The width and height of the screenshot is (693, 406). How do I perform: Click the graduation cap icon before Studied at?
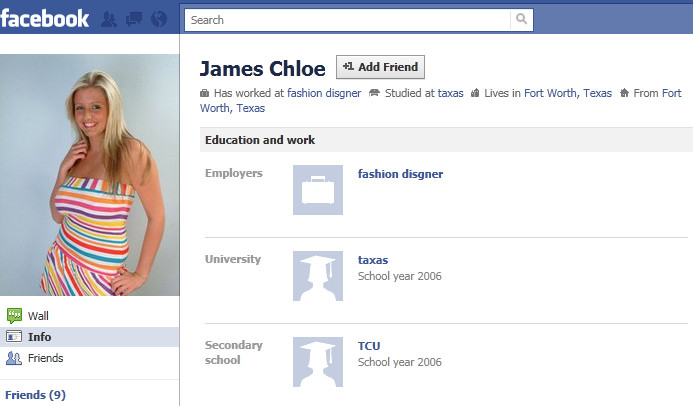(x=374, y=93)
